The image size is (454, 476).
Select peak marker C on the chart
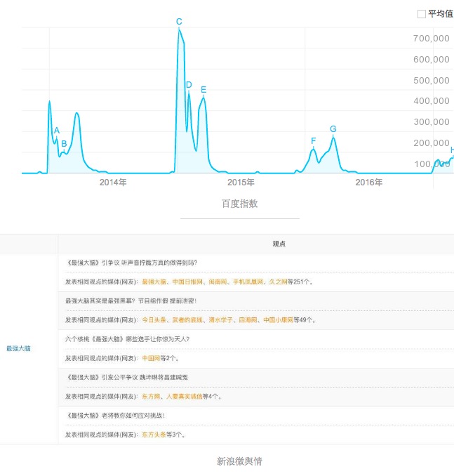click(x=179, y=22)
